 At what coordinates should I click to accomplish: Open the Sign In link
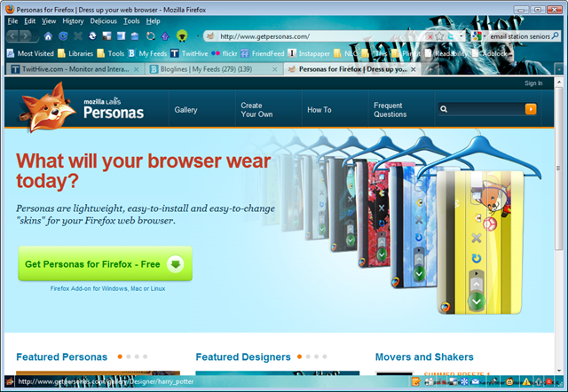tap(533, 83)
